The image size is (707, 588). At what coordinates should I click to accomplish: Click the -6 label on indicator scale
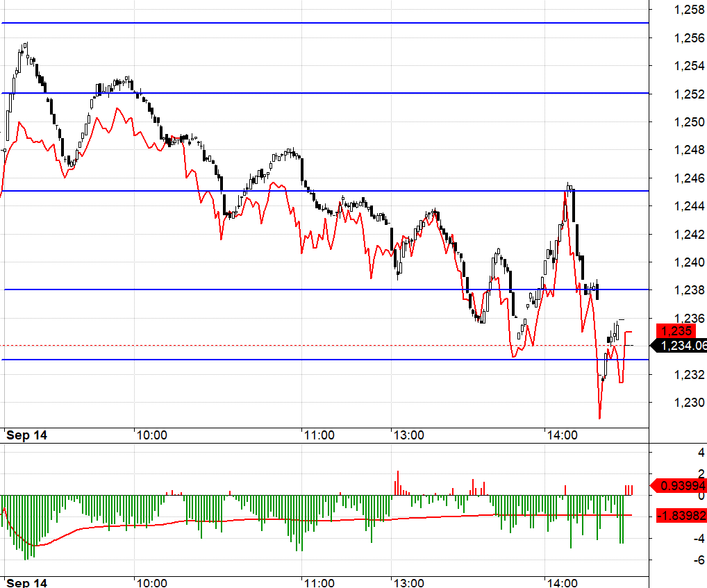pos(681,560)
